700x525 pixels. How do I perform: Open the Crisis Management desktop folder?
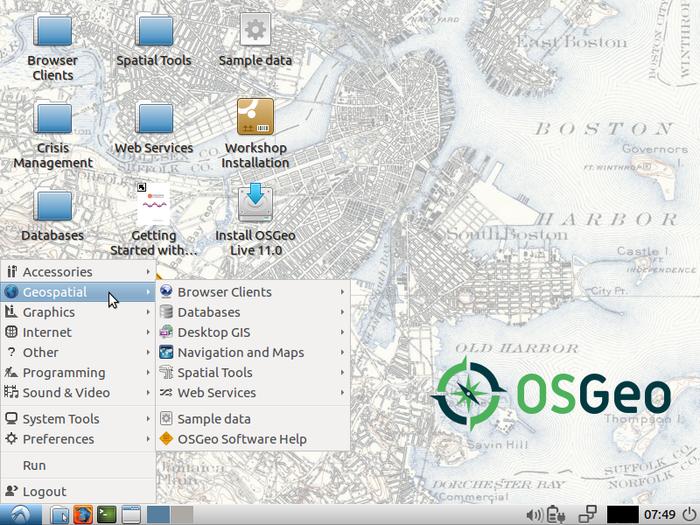[53, 118]
